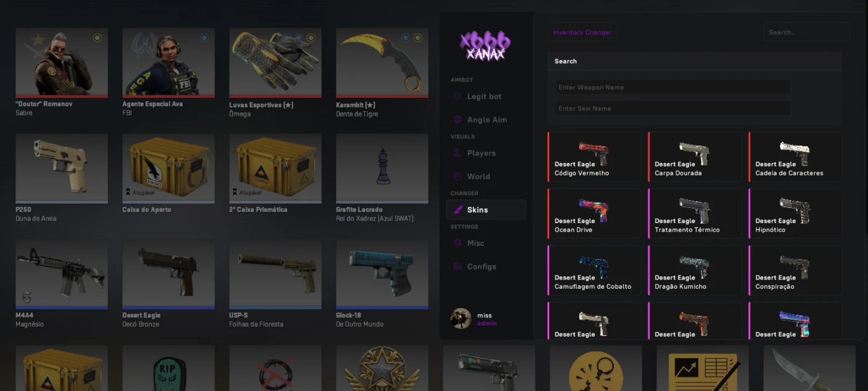Select Desert Eagle Código Vermelho skin
This screenshot has width=868, height=391.
tap(594, 157)
